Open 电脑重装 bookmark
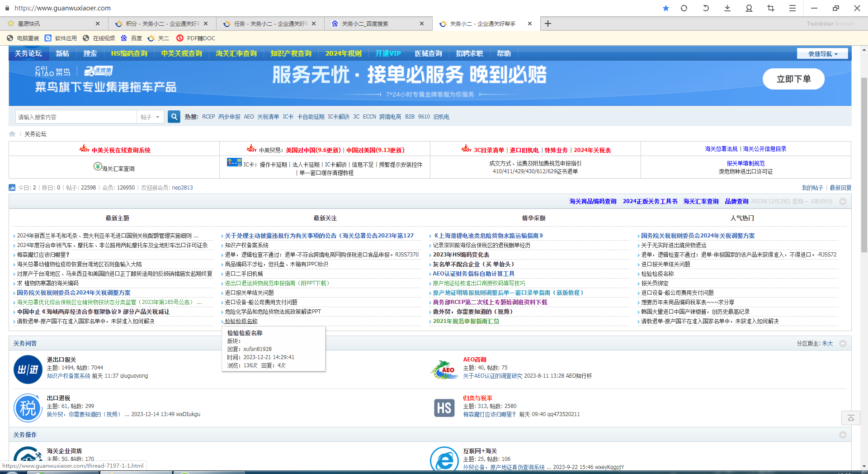The image size is (868, 474). click(x=23, y=38)
